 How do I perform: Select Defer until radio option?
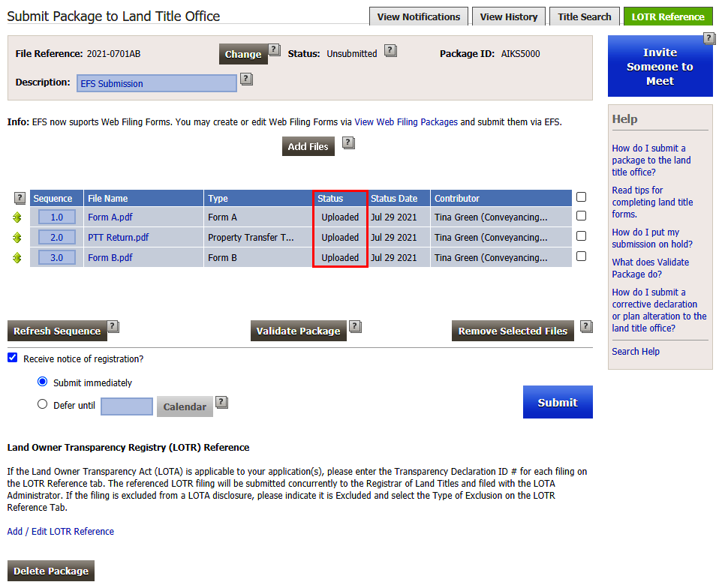pos(42,404)
